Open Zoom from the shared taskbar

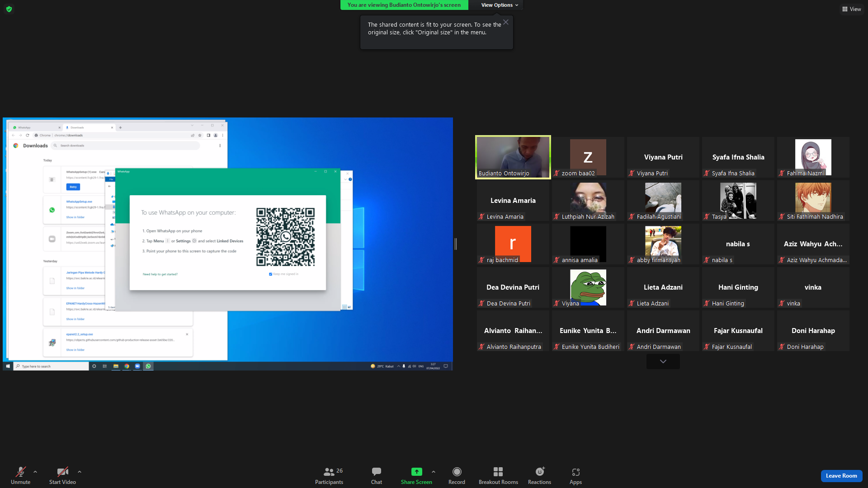pyautogui.click(x=137, y=366)
